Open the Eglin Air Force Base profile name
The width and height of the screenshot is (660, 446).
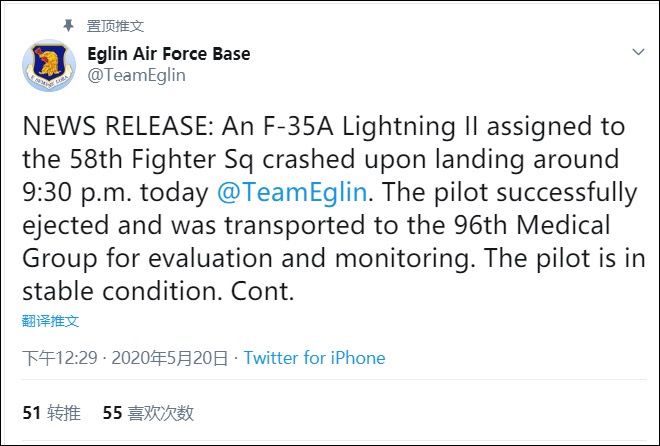pyautogui.click(x=168, y=53)
